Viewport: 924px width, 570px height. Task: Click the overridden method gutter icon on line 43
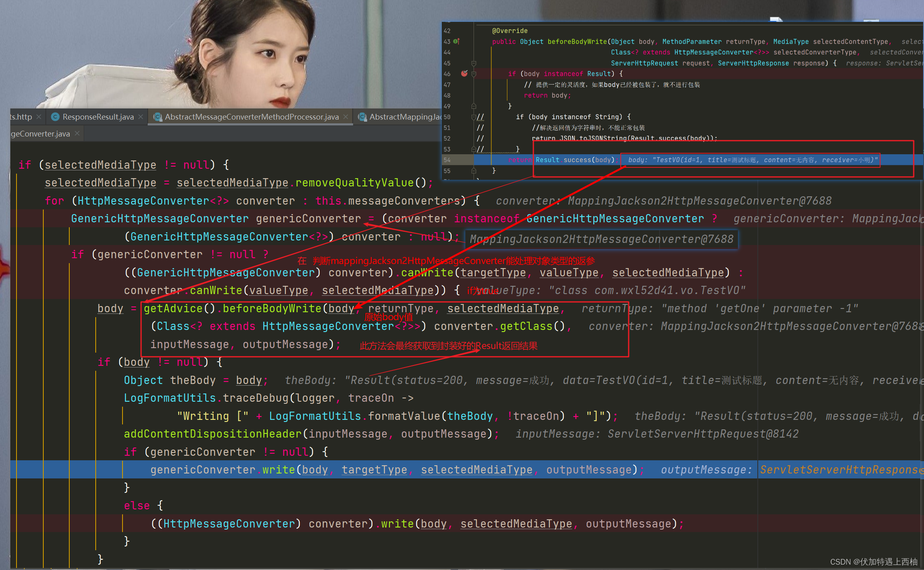click(x=456, y=41)
